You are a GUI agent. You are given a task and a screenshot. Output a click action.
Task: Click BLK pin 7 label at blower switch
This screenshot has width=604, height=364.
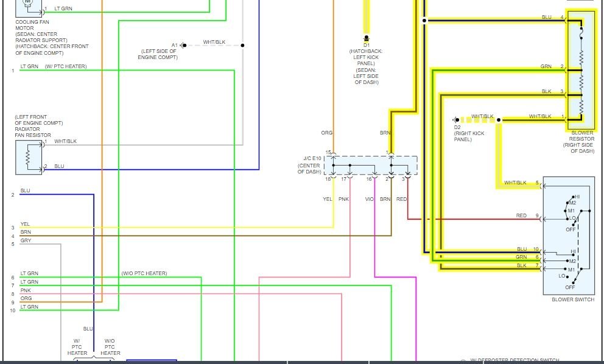coord(522,265)
